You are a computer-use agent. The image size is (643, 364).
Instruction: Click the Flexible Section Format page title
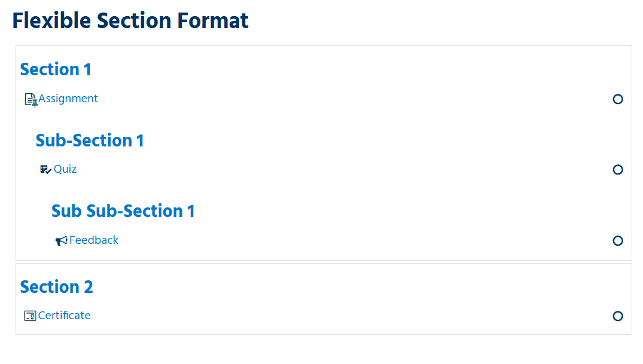tap(130, 21)
